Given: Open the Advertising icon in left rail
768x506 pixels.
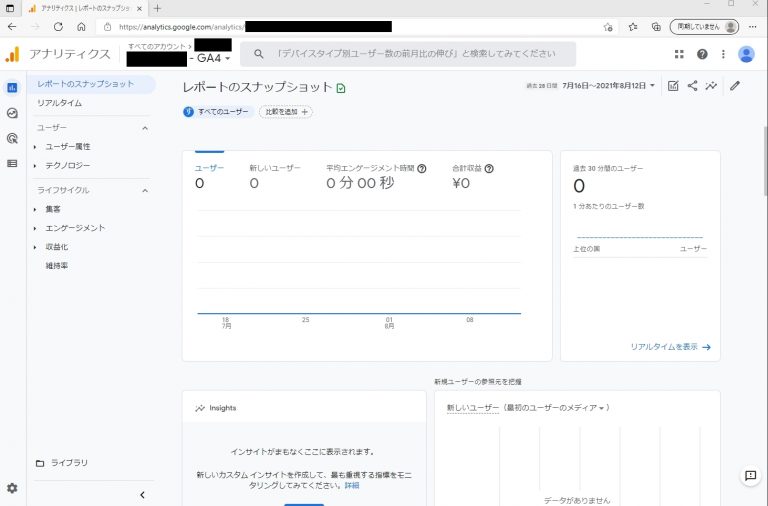Looking at the screenshot, I should (x=12, y=138).
